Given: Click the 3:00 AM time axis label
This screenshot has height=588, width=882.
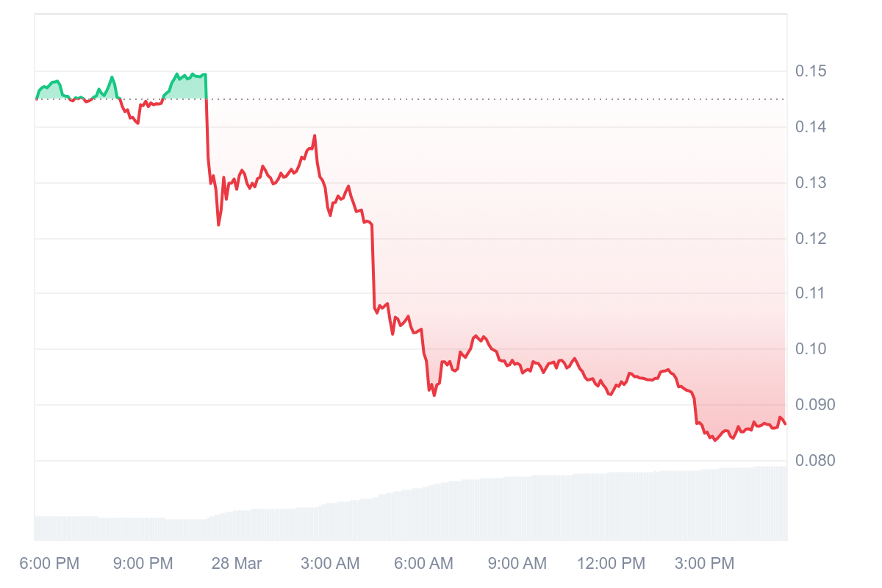Looking at the screenshot, I should tap(330, 564).
